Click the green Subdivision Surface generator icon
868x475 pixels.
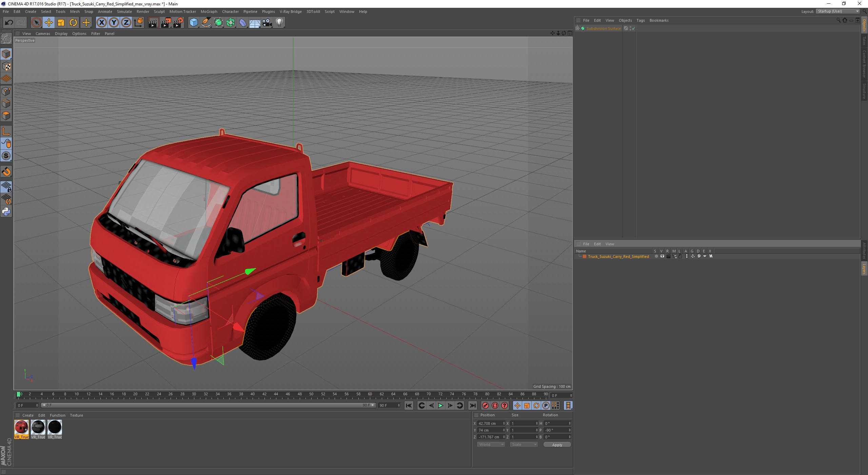[x=218, y=23]
